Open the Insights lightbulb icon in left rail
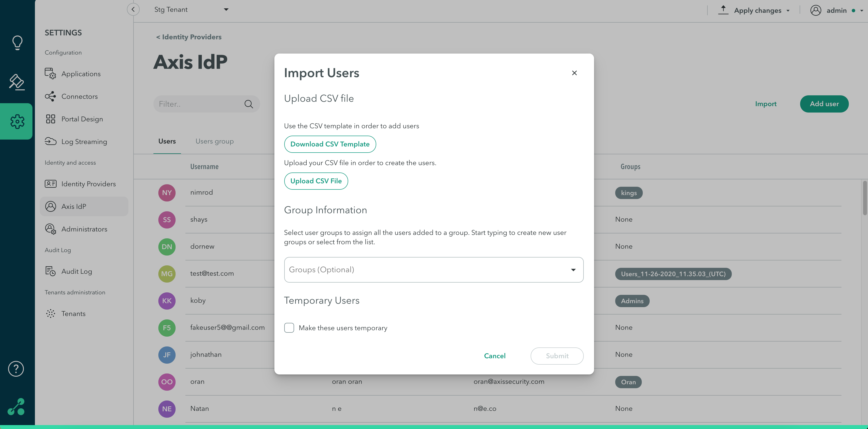The image size is (868, 429). pyautogui.click(x=17, y=43)
